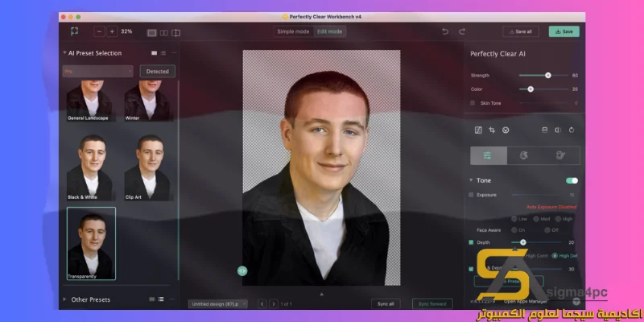Click Save all button
Image resolution: width=644 pixels, height=322 pixels.
pos(520,31)
